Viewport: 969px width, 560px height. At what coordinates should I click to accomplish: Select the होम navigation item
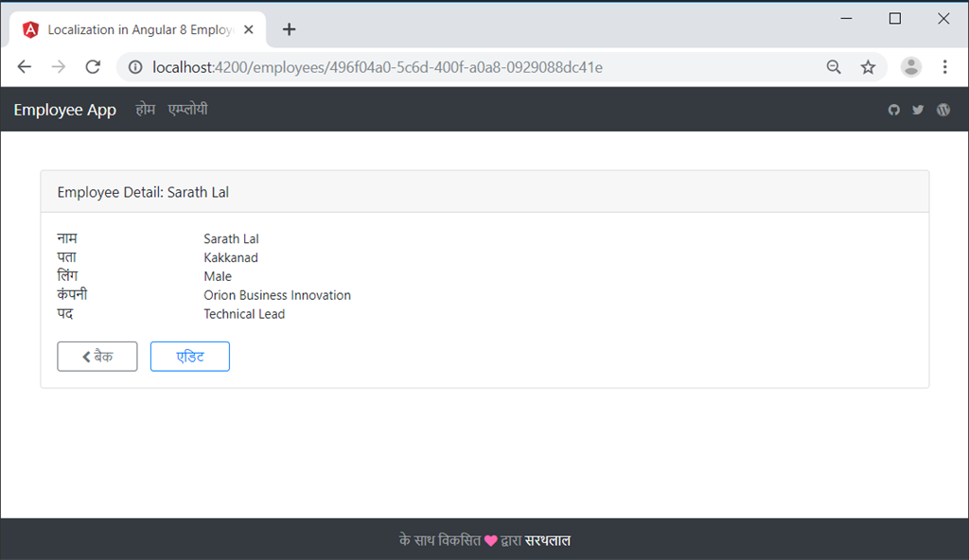coord(145,110)
